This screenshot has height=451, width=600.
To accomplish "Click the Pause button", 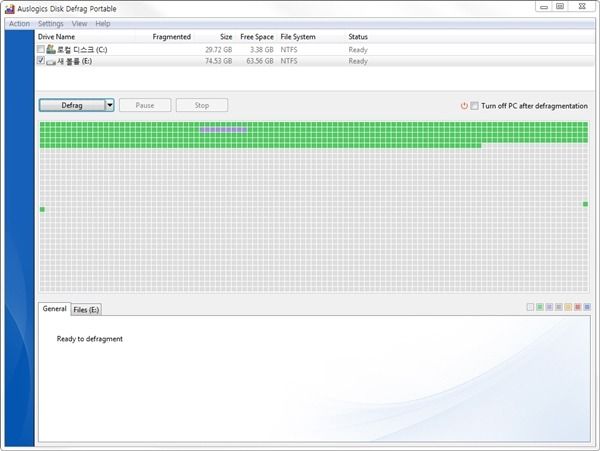I will pos(145,105).
